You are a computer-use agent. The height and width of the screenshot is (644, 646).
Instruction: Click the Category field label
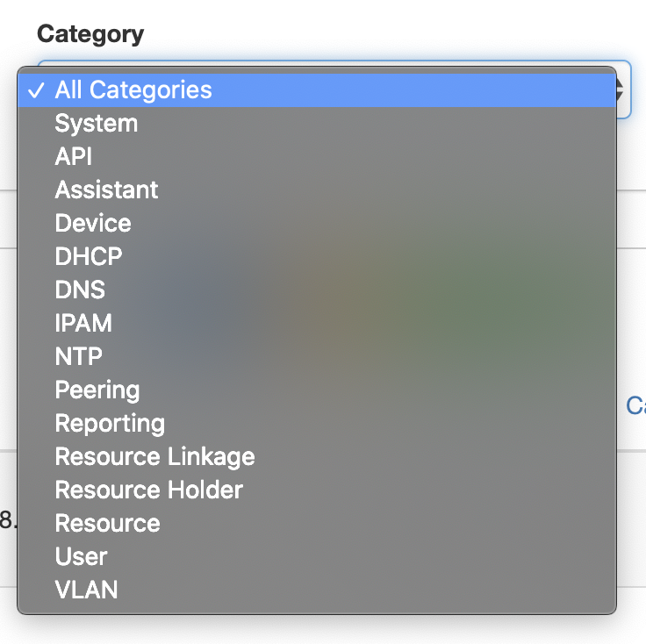click(x=90, y=34)
